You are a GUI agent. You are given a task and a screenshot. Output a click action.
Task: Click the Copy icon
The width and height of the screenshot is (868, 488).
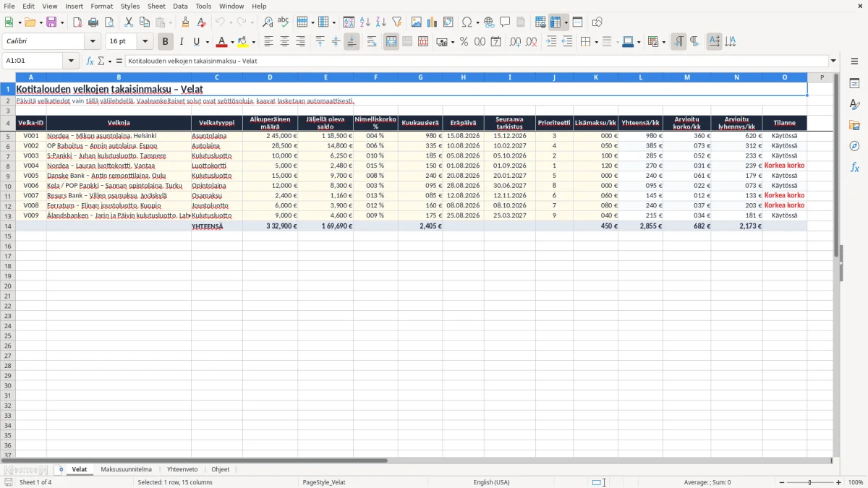point(145,22)
